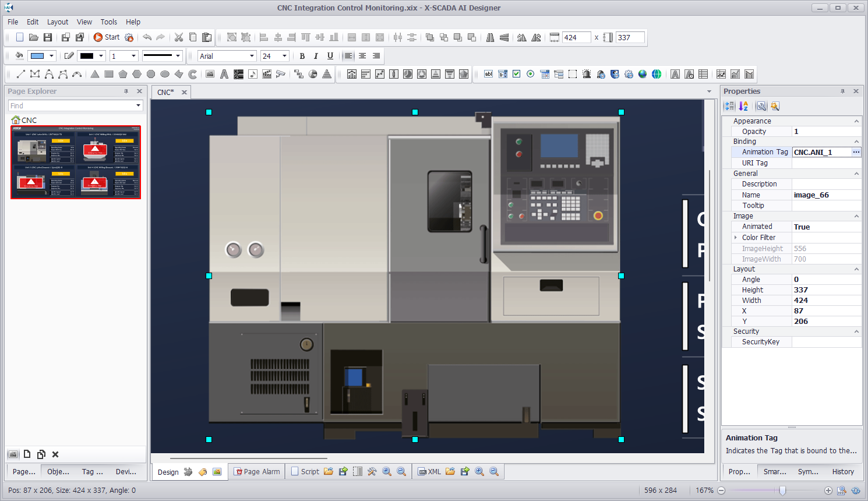The image size is (868, 501).
Task: Select the Triangle shape tool
Action: 95,74
